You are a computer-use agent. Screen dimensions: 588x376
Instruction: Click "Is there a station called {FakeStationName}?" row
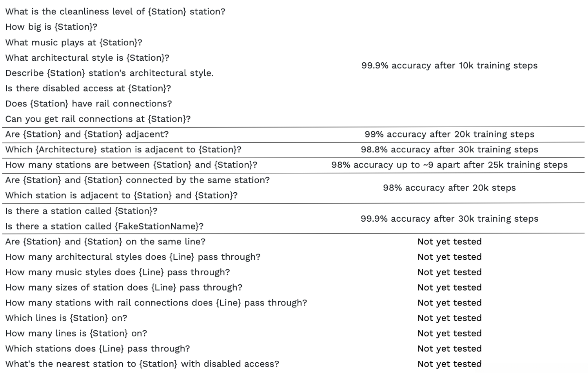pos(104,226)
